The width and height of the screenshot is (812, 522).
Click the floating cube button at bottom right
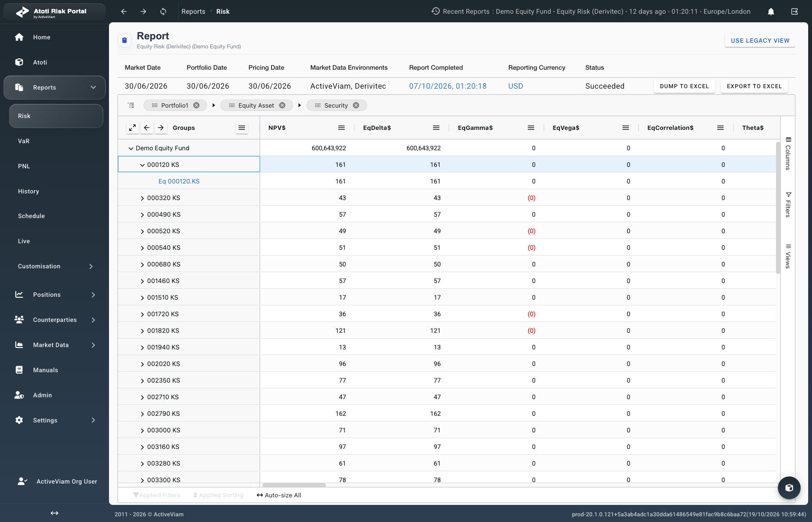tap(789, 487)
